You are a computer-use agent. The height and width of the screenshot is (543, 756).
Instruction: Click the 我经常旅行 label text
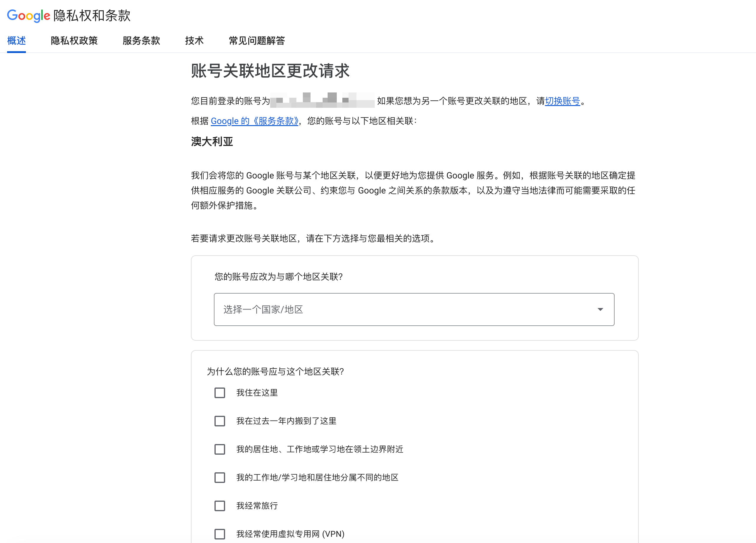pos(257,506)
